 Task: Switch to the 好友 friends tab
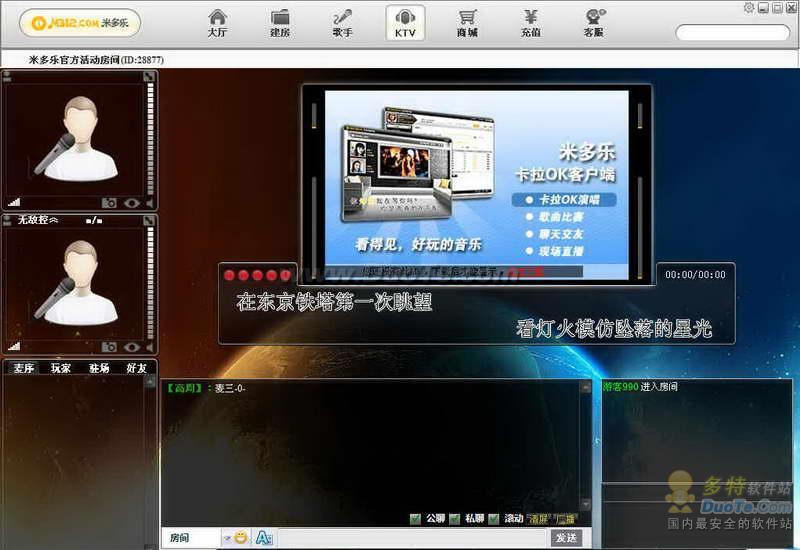click(136, 368)
